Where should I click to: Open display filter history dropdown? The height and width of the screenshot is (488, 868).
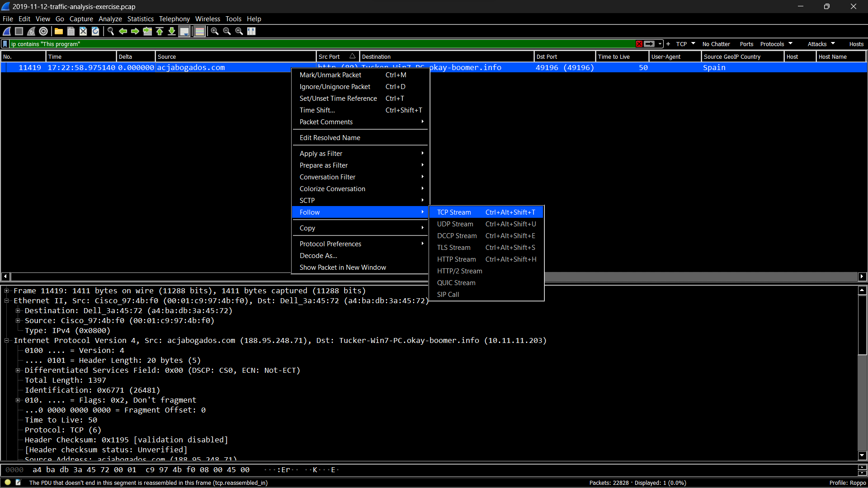pos(660,44)
